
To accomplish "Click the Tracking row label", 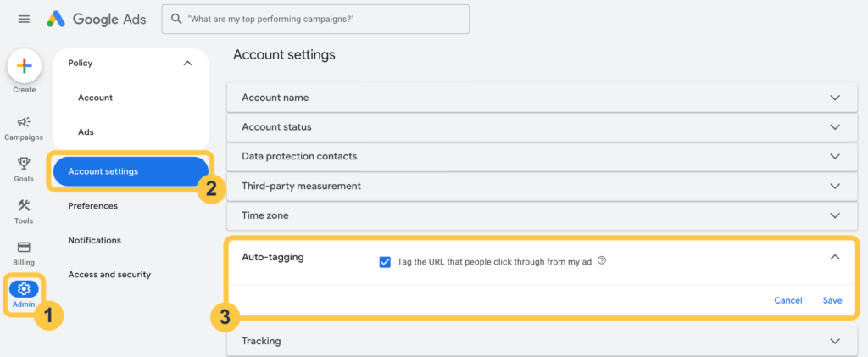I will coord(261,341).
